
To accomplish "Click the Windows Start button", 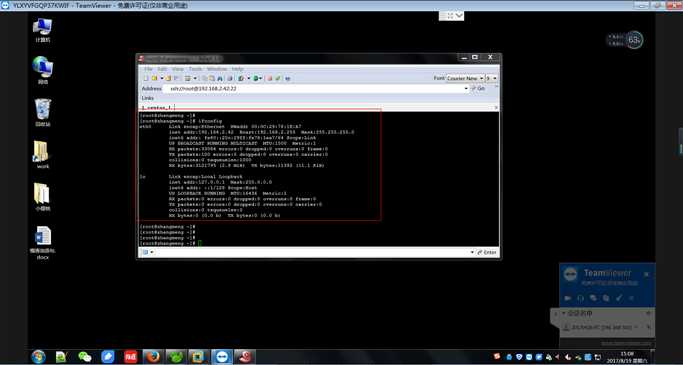I will click(38, 357).
